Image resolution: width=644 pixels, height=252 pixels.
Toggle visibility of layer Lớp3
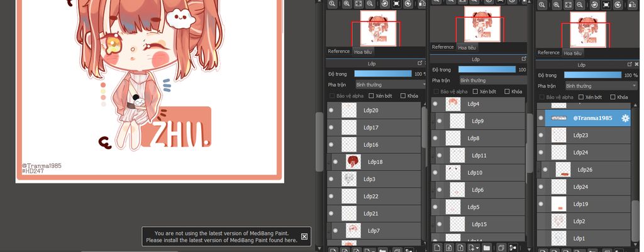(331, 179)
